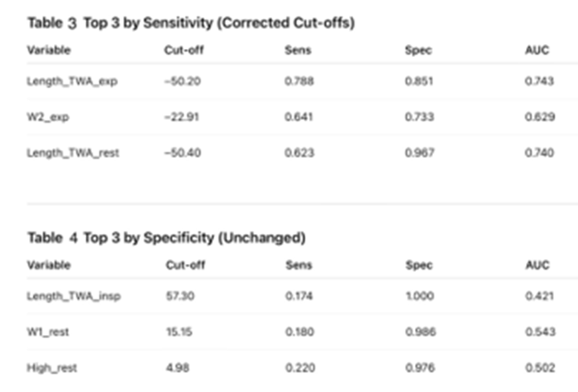
Task: Select the Cut-off column header in Table 3
Action: click(x=184, y=50)
